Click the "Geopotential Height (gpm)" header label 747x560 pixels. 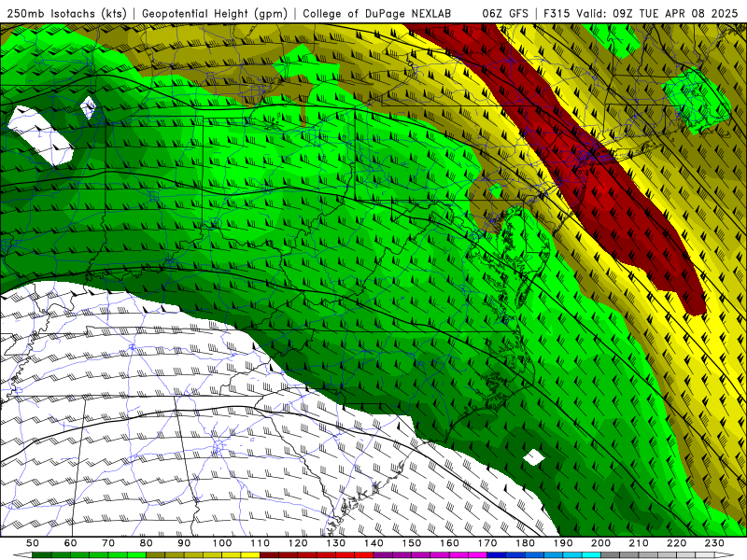click(x=215, y=13)
